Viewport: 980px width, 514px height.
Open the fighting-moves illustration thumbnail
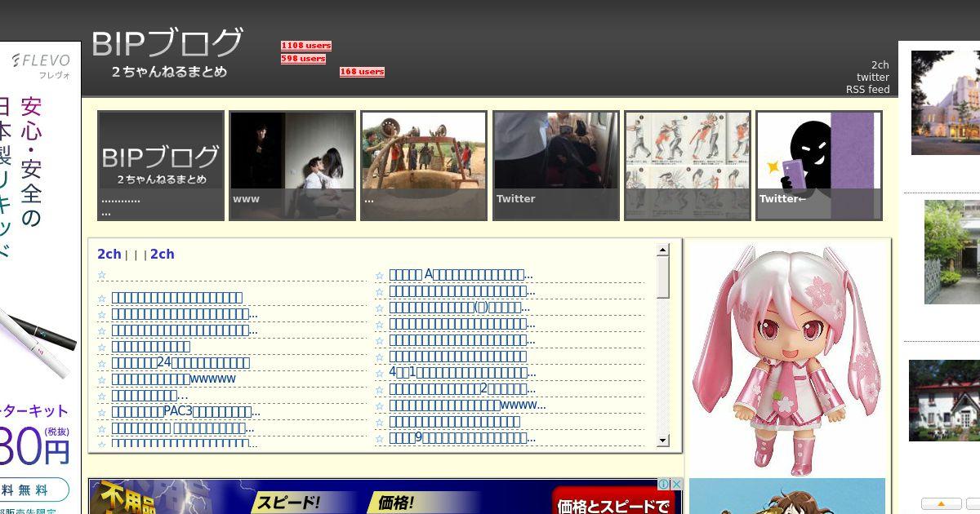(x=688, y=166)
